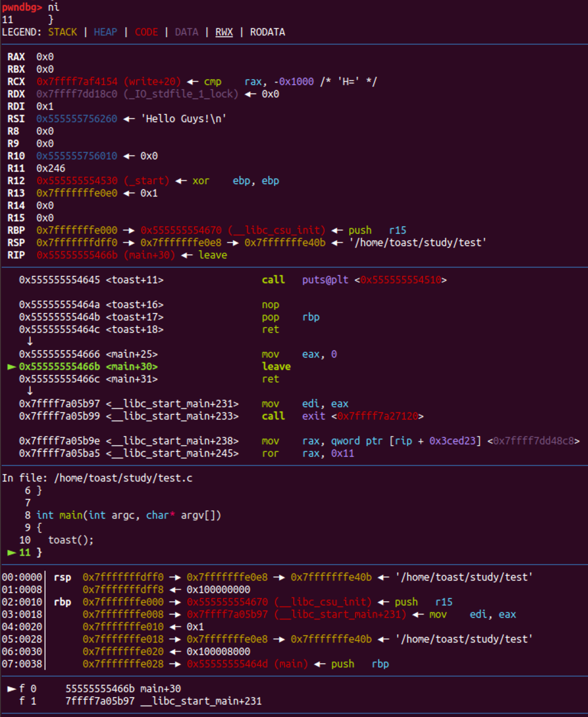
Task: Click the <toast+16> nop line
Action: coord(149,304)
